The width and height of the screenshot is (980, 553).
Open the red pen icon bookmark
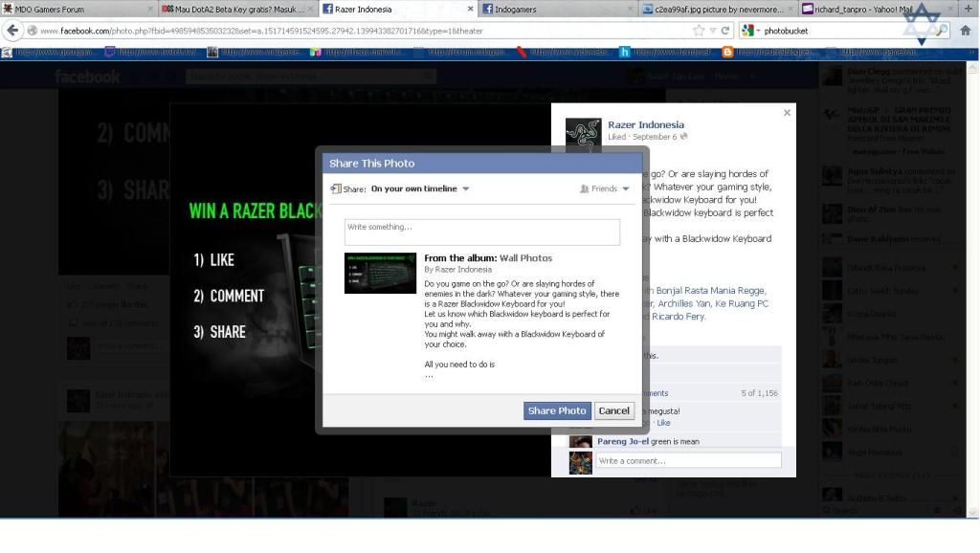point(522,52)
